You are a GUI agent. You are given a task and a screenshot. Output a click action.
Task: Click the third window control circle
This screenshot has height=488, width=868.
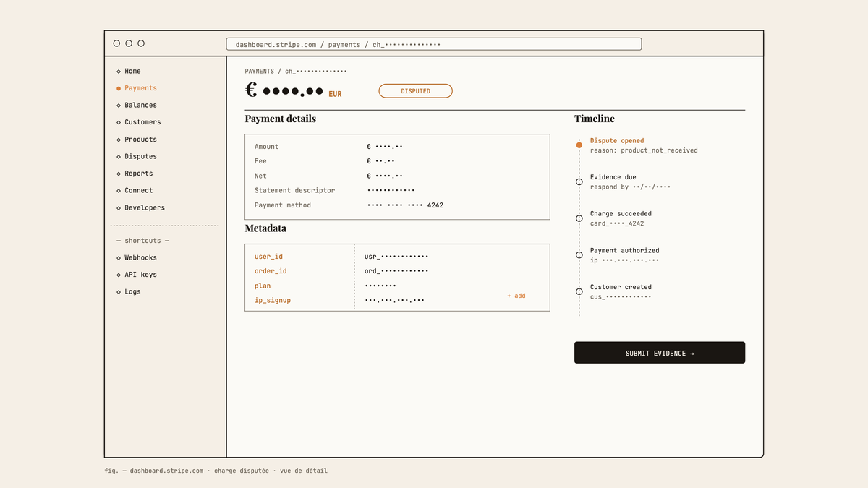click(141, 43)
